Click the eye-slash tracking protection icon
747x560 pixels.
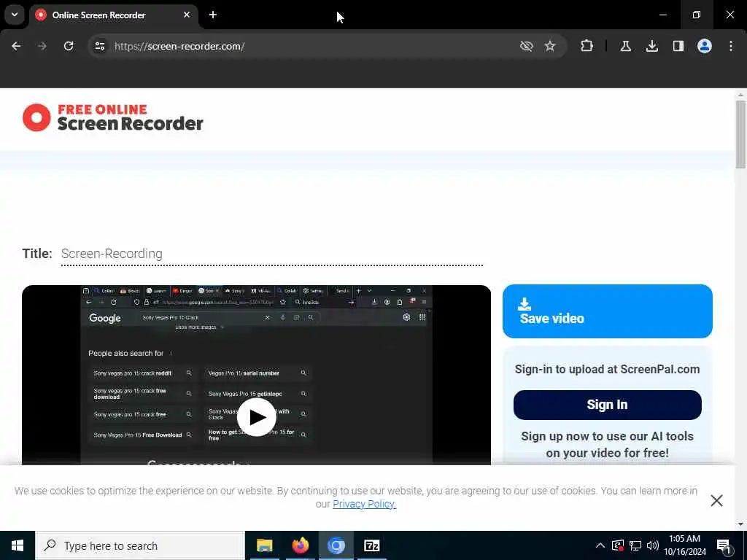pyautogui.click(x=527, y=46)
